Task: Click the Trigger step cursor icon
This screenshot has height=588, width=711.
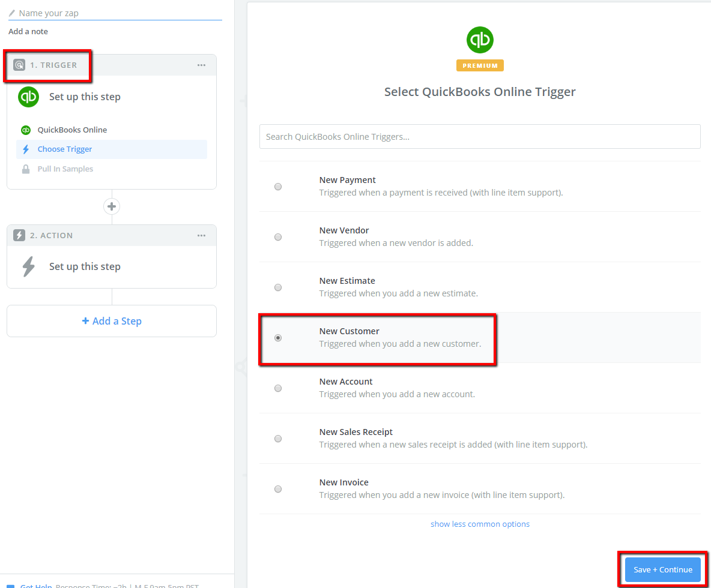Action: click(19, 65)
